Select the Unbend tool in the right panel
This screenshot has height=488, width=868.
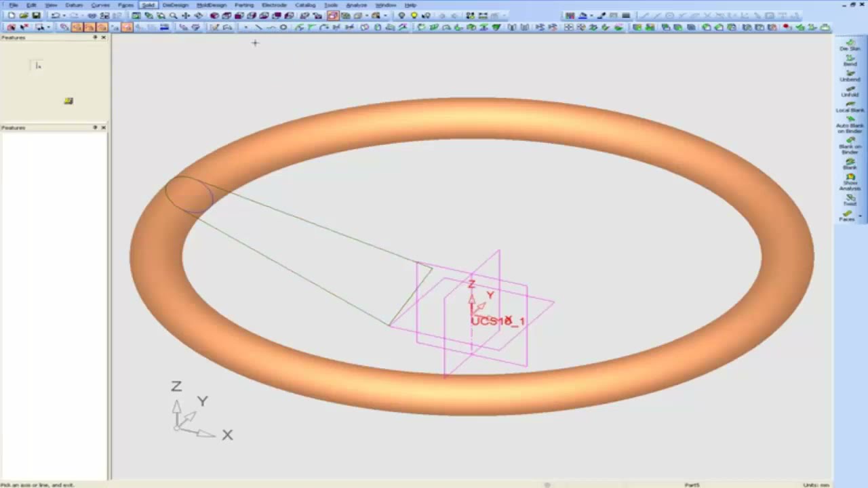click(x=850, y=77)
